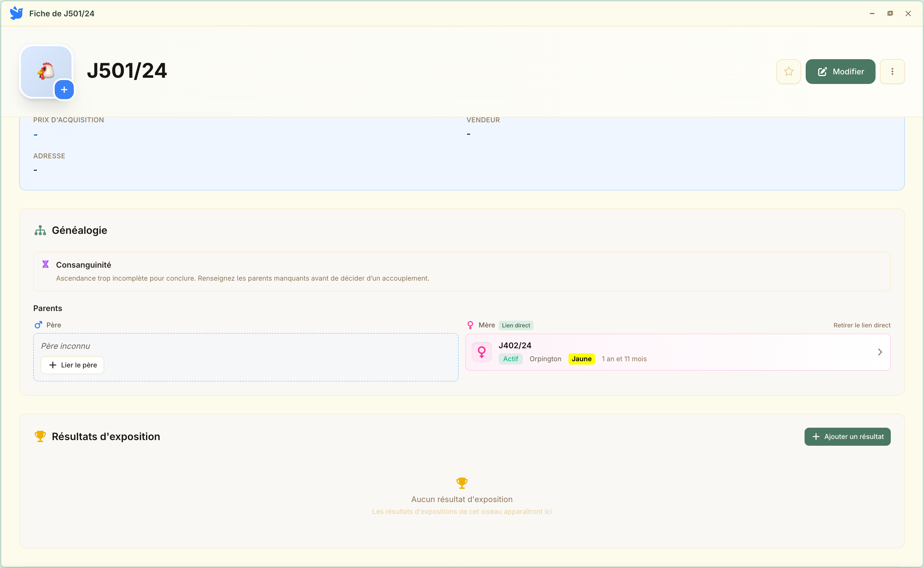The height and width of the screenshot is (568, 924).
Task: Click the 'Aucun résultat d'exposition' text
Action: (x=462, y=499)
